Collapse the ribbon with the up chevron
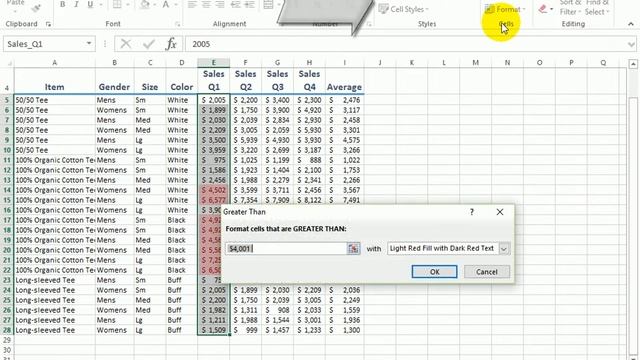 click(x=631, y=24)
